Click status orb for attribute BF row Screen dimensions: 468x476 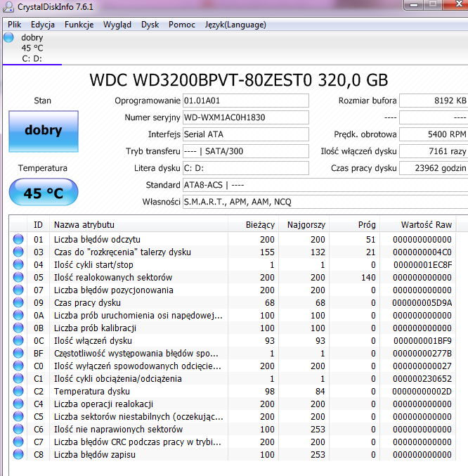tap(18, 354)
